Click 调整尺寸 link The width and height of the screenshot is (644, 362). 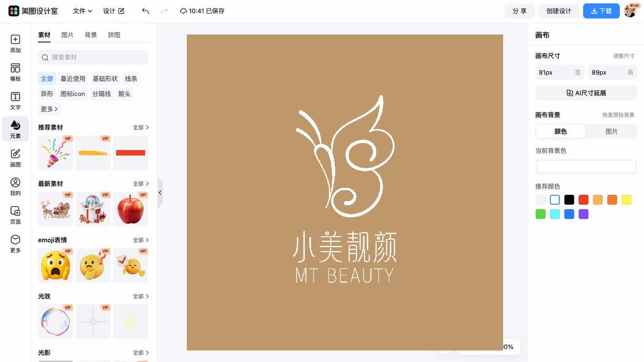coord(623,56)
